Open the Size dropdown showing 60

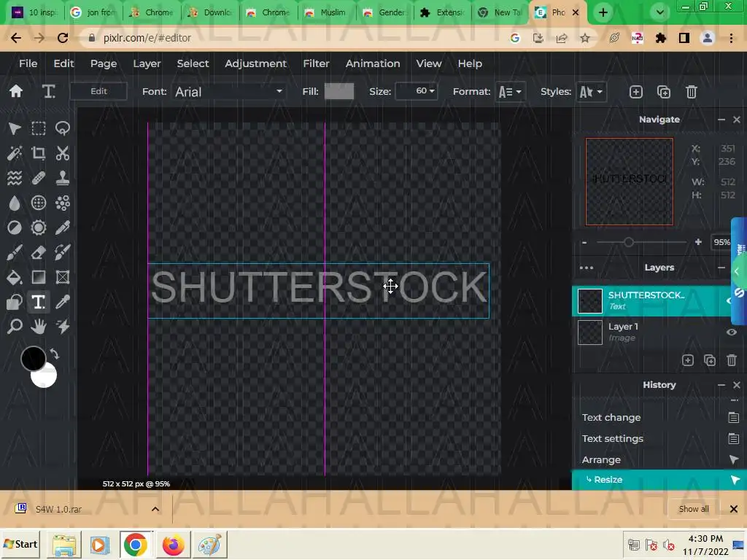pyautogui.click(x=417, y=91)
